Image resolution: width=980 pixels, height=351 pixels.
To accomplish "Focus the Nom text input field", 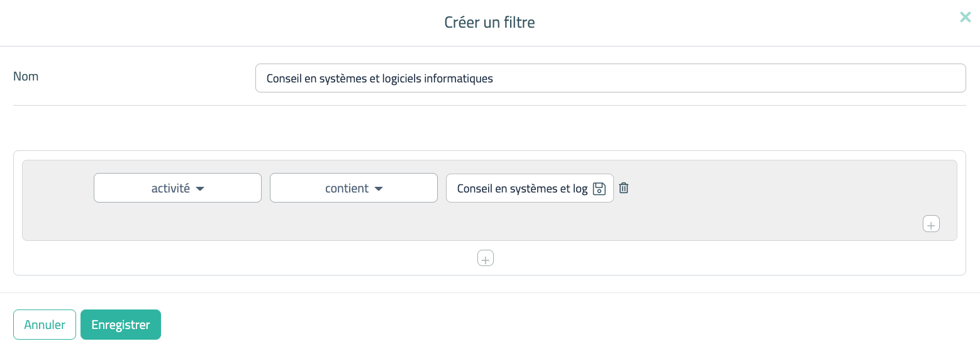I will [692, 78].
